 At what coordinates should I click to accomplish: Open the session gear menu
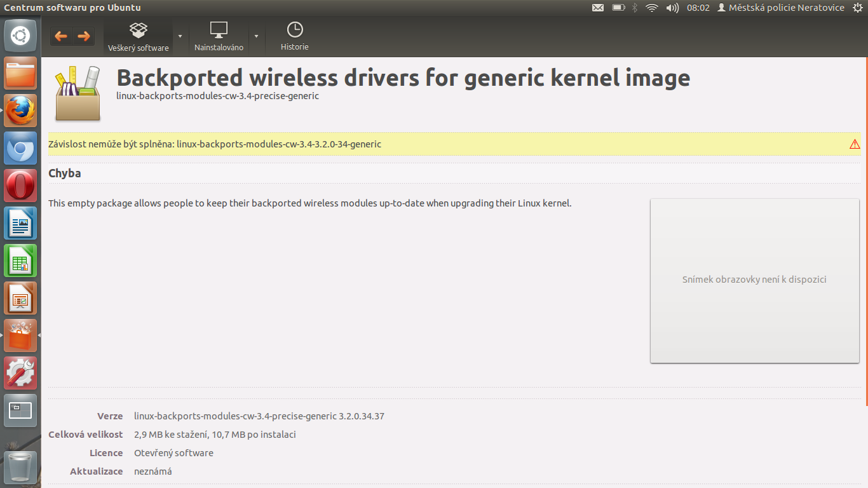click(858, 8)
